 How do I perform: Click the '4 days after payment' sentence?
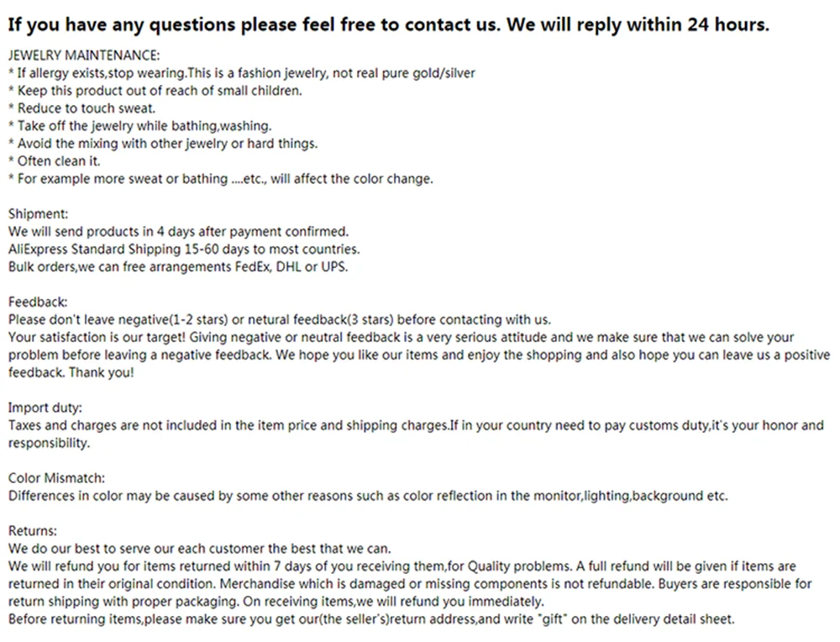(x=178, y=232)
